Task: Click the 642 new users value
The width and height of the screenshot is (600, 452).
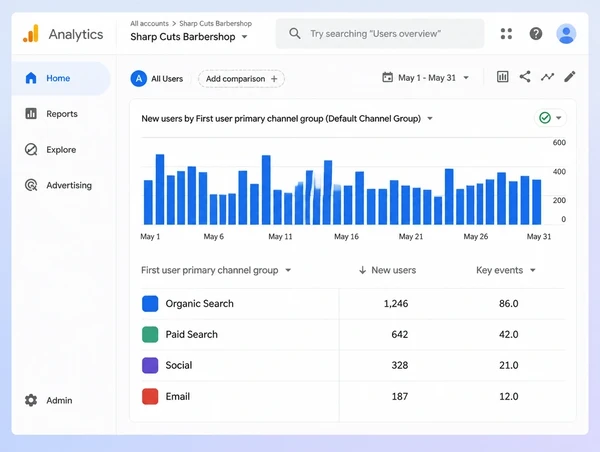Action: point(399,335)
